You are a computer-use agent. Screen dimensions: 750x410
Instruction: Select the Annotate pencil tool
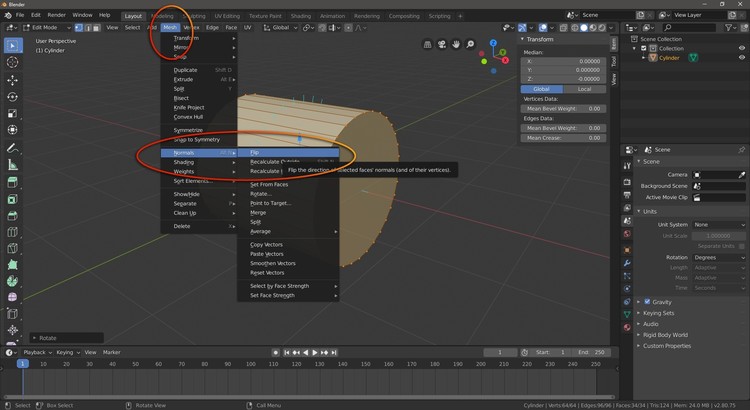pyautogui.click(x=13, y=148)
